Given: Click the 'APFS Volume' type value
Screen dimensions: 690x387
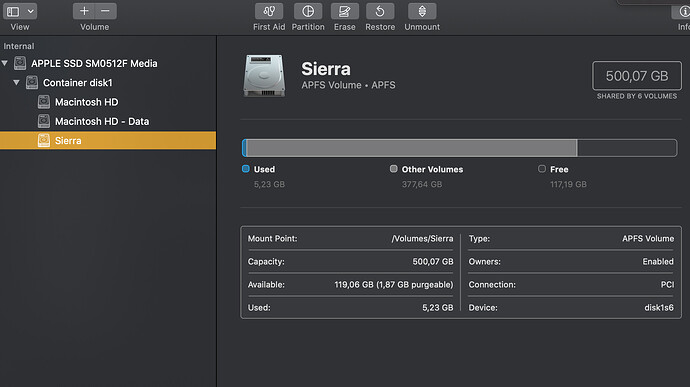Looking at the screenshot, I should pyautogui.click(x=648, y=239).
